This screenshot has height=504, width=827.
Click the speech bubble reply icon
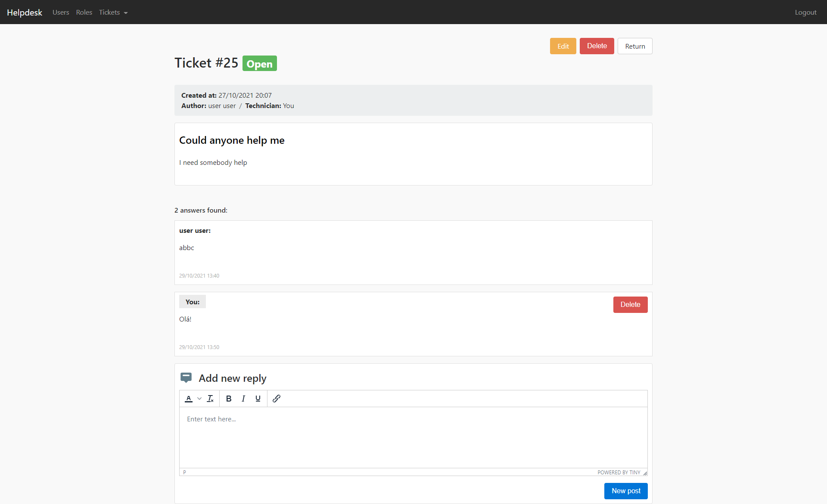point(186,378)
